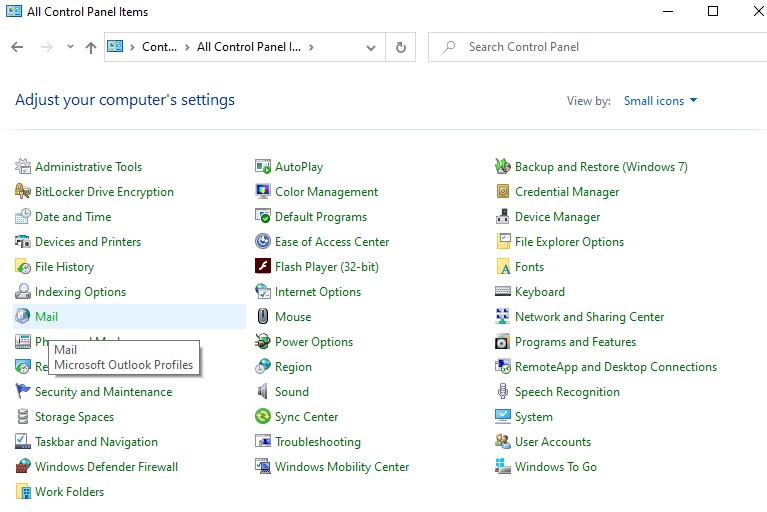This screenshot has width=767, height=512.
Task: Expand chevron after All Control Panel breadcrumb
Action: pos(311,47)
